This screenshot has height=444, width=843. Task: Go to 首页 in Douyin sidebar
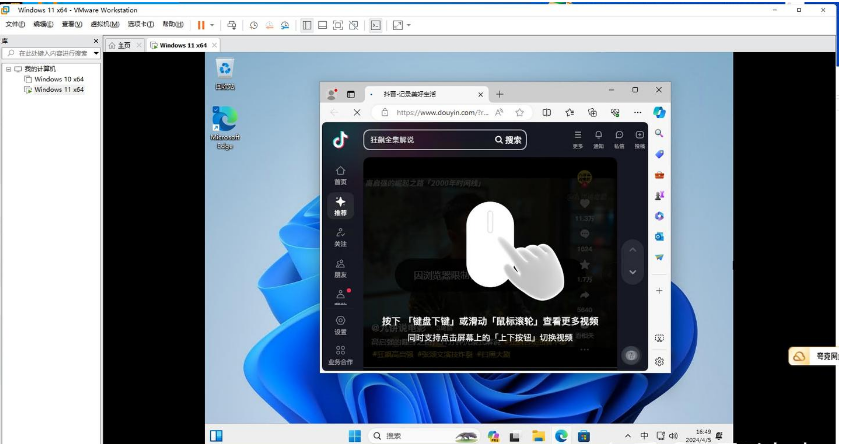[x=340, y=175]
